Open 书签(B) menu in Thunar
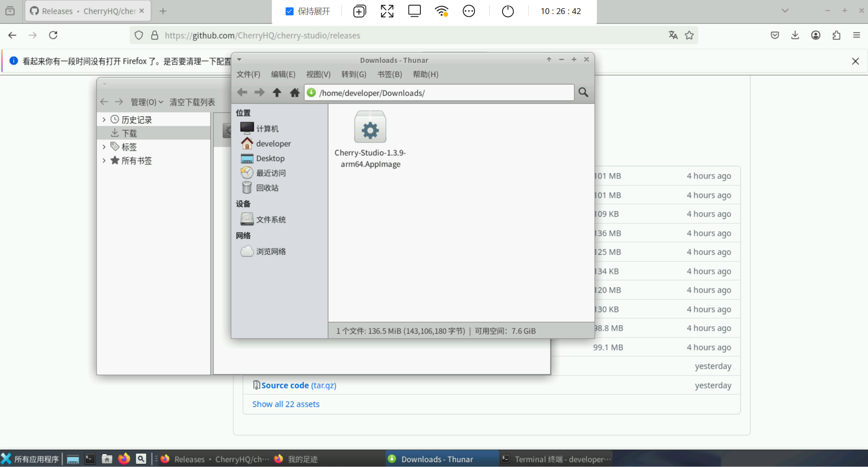 pos(390,75)
